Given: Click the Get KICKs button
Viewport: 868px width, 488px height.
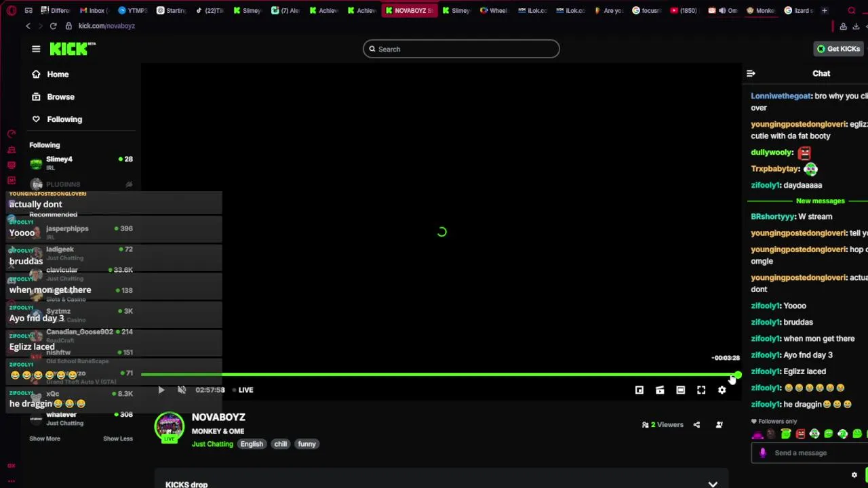Looking at the screenshot, I should click(839, 49).
